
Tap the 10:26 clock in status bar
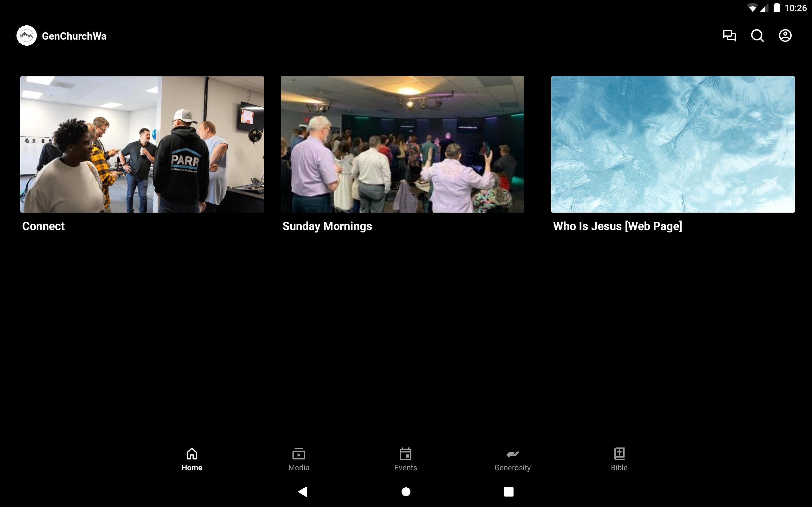[795, 8]
